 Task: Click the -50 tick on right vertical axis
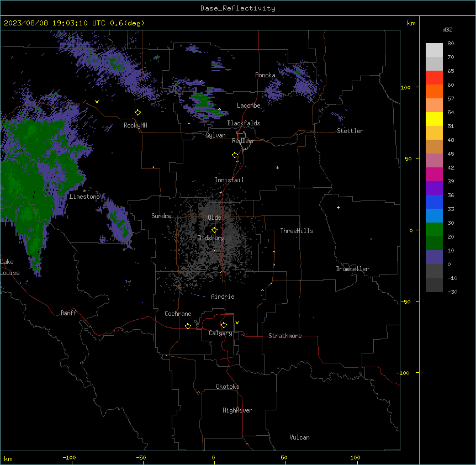pyautogui.click(x=405, y=302)
